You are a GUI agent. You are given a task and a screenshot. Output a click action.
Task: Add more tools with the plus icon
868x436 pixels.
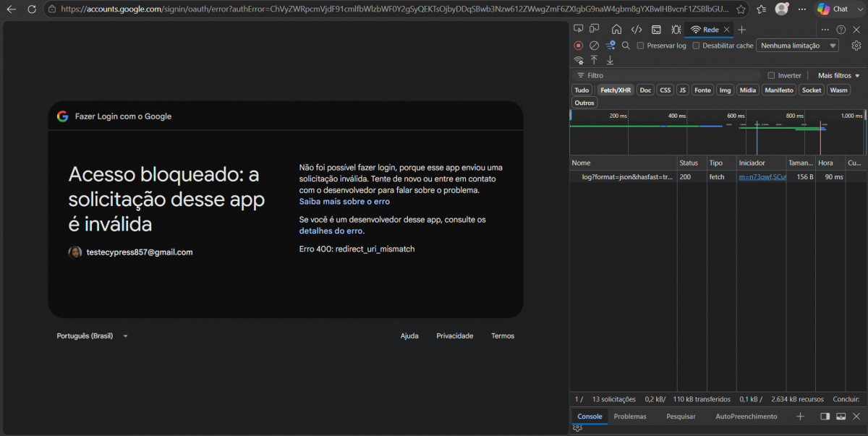742,30
